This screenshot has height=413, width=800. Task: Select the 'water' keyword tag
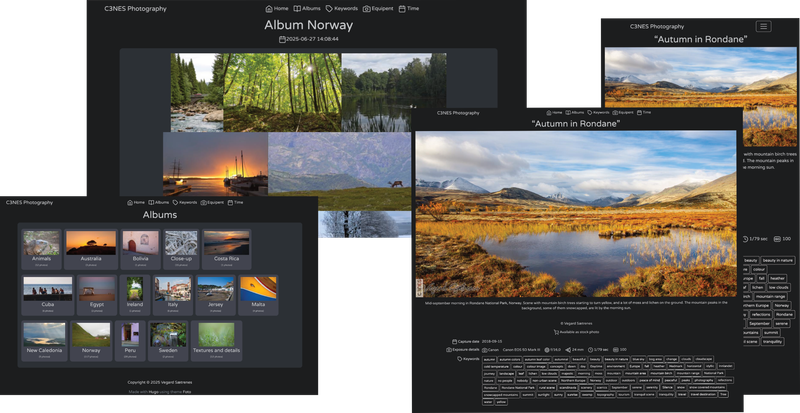click(x=488, y=402)
